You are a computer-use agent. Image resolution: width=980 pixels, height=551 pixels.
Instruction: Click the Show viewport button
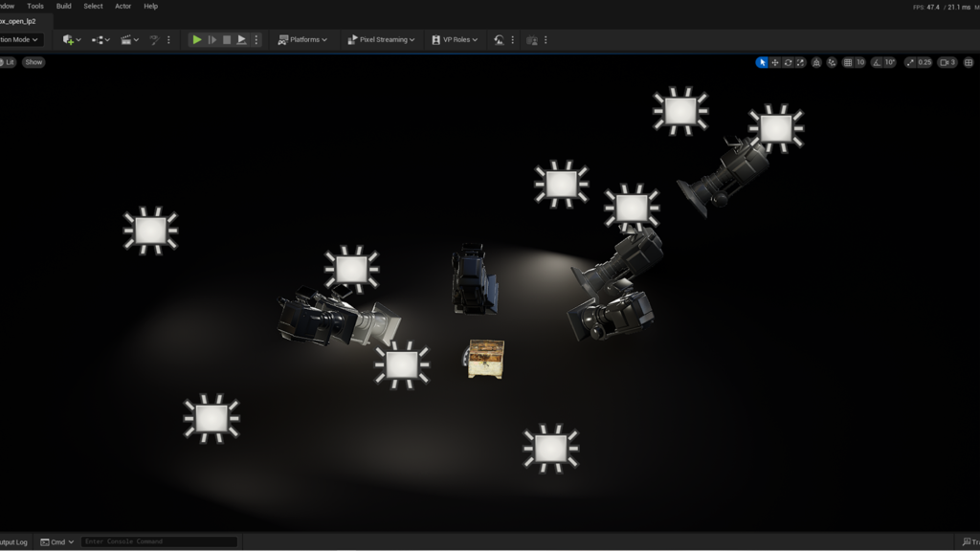coord(34,61)
